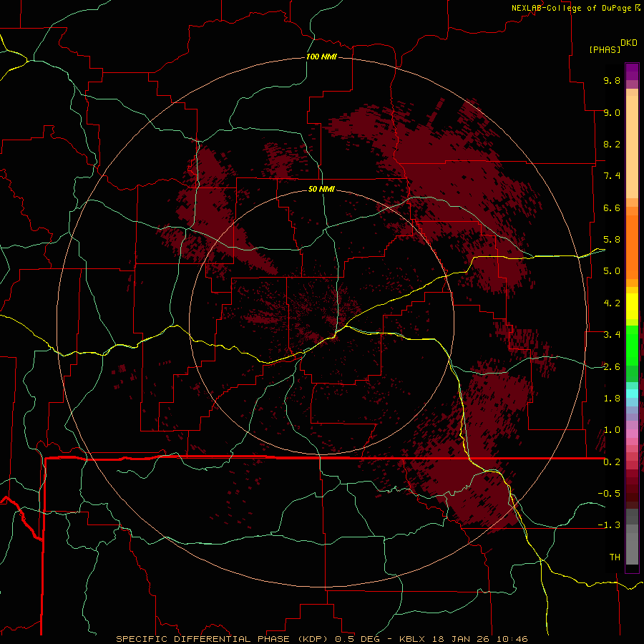Click the 8.2 value on the color scale
The width and height of the screenshot is (644, 644).
point(612,144)
